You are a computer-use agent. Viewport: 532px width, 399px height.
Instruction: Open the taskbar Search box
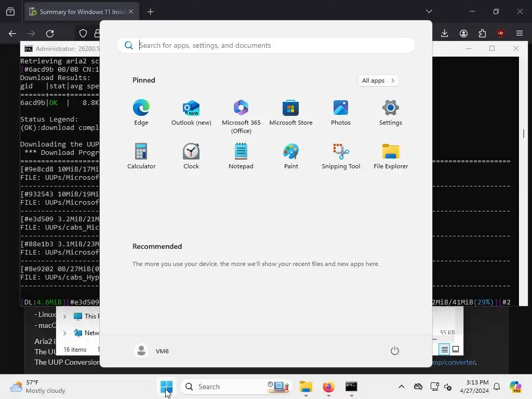236,387
